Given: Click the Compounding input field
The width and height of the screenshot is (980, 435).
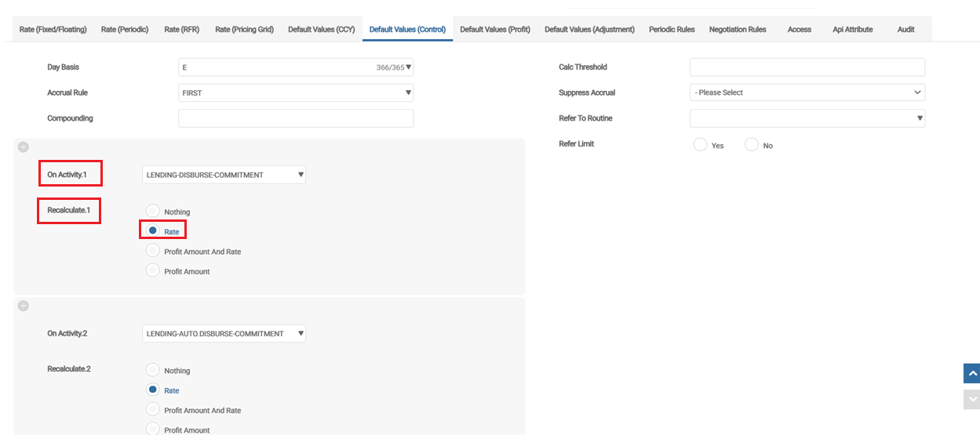Looking at the screenshot, I should 296,118.
